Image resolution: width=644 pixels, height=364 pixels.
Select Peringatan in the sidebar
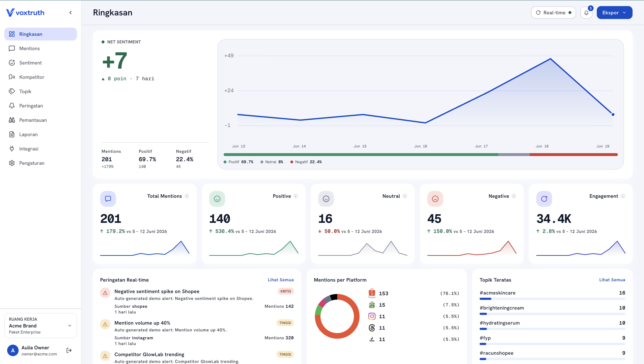tap(40, 106)
